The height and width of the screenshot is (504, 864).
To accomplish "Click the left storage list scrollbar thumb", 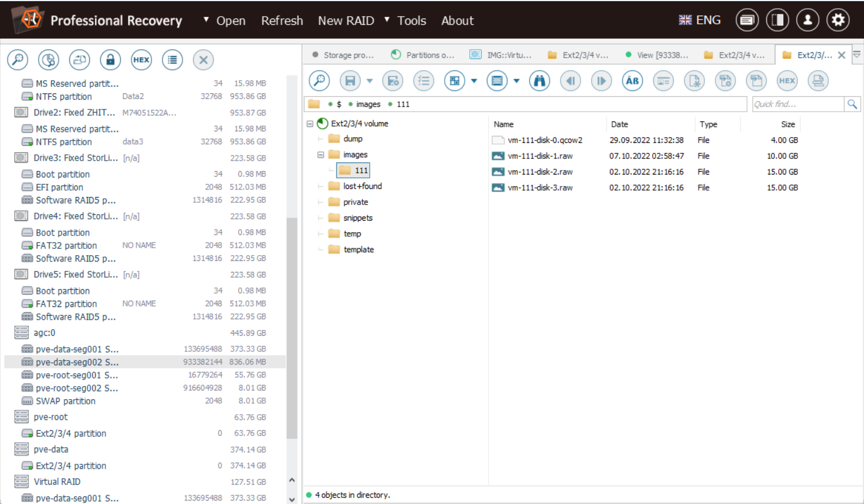I will click(x=291, y=328).
